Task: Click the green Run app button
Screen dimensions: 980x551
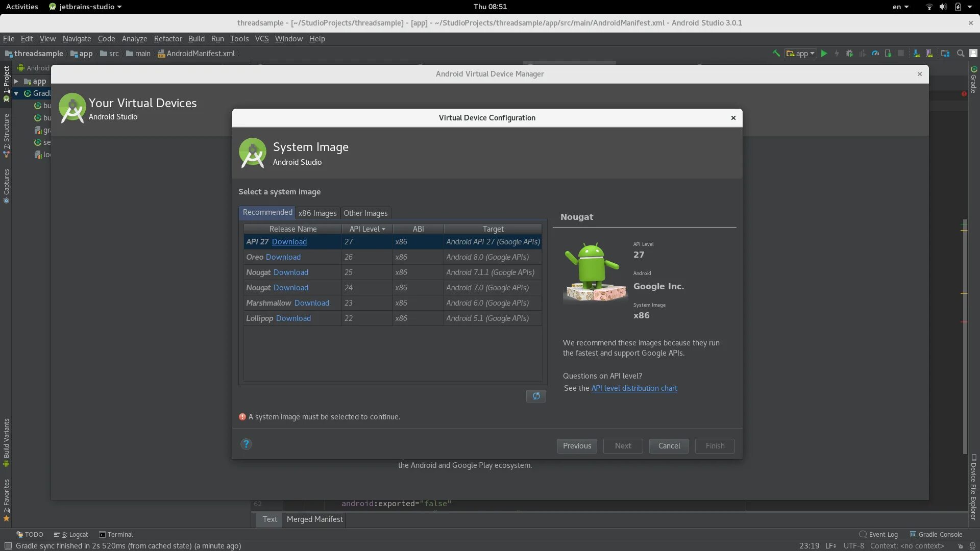Action: (824, 53)
